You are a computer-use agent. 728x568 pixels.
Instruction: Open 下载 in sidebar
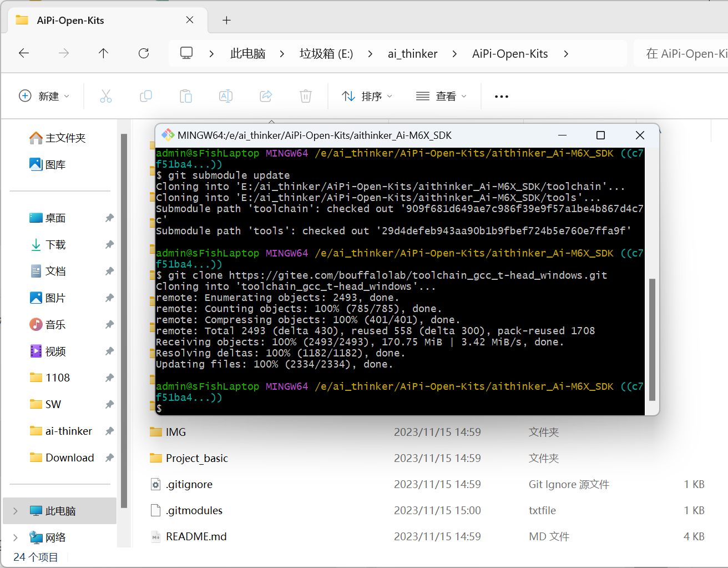click(x=48, y=245)
